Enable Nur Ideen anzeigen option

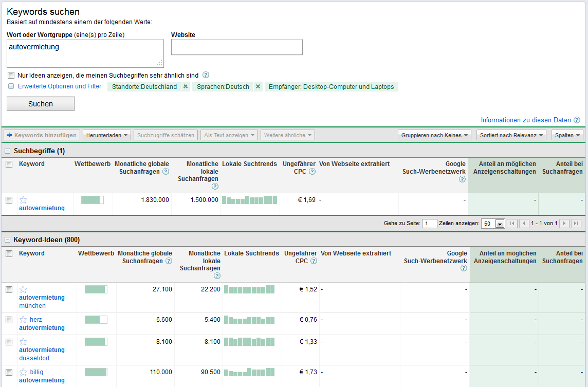coord(11,76)
